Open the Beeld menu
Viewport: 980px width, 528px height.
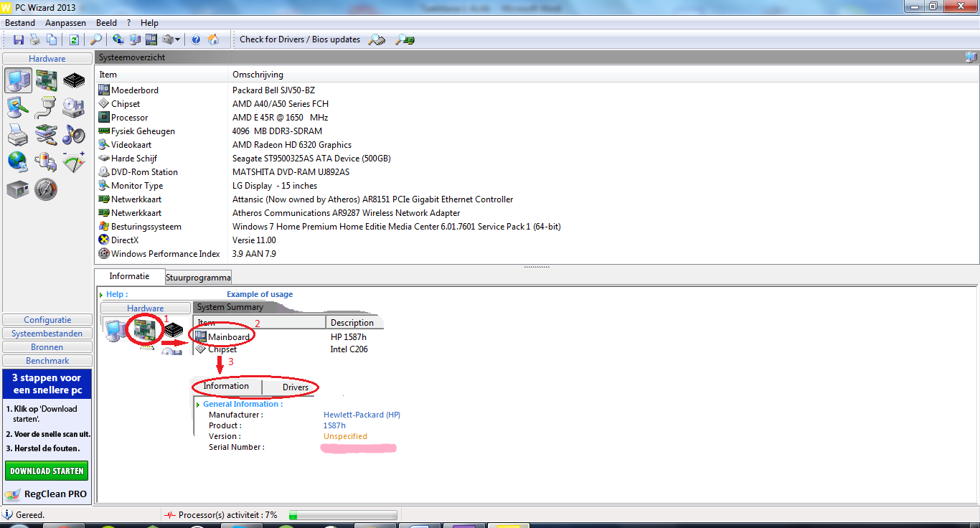pos(106,23)
